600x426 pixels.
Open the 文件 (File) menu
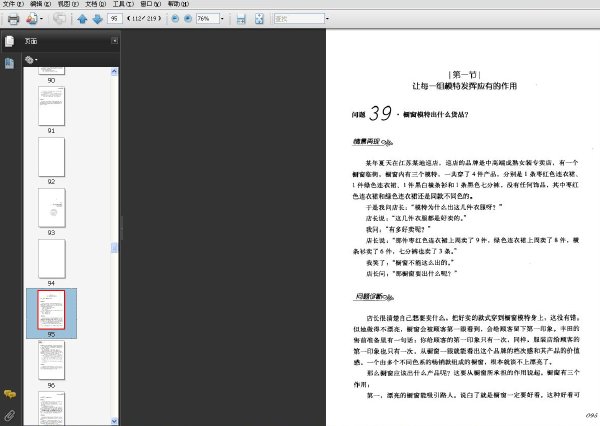(13, 4)
